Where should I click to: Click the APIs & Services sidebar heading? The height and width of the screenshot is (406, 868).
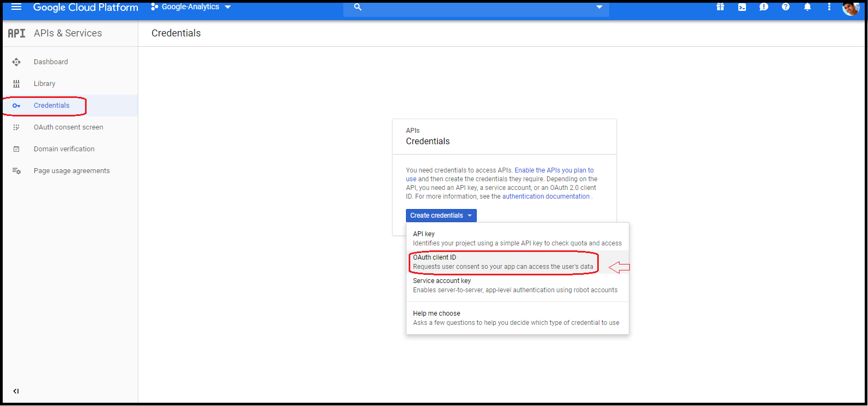pos(68,33)
